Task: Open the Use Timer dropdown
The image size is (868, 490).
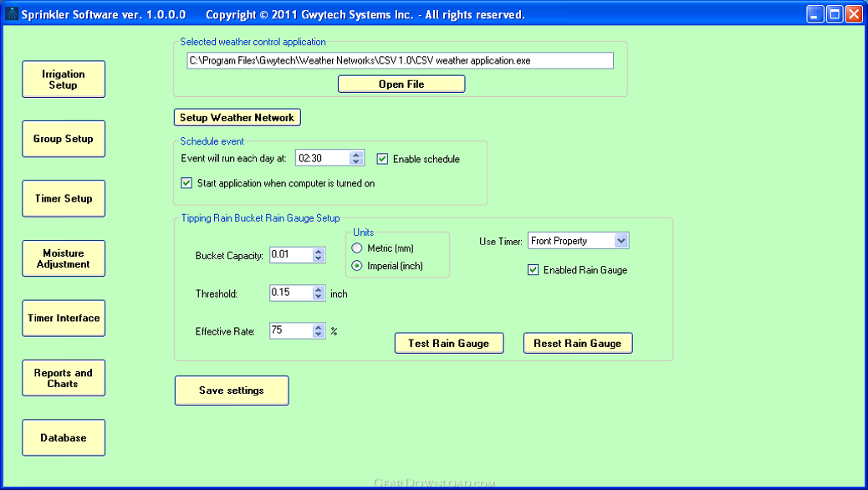Action: (x=621, y=241)
